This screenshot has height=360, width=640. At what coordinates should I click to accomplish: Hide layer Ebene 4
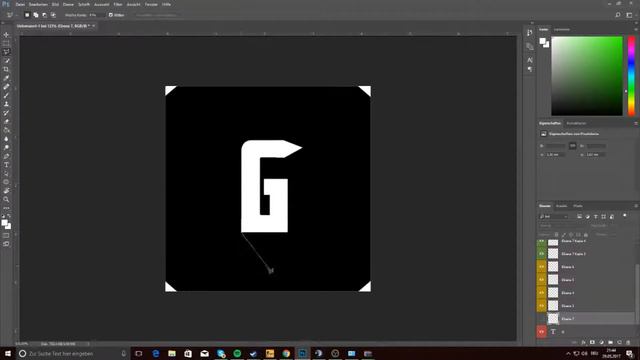coord(541,293)
